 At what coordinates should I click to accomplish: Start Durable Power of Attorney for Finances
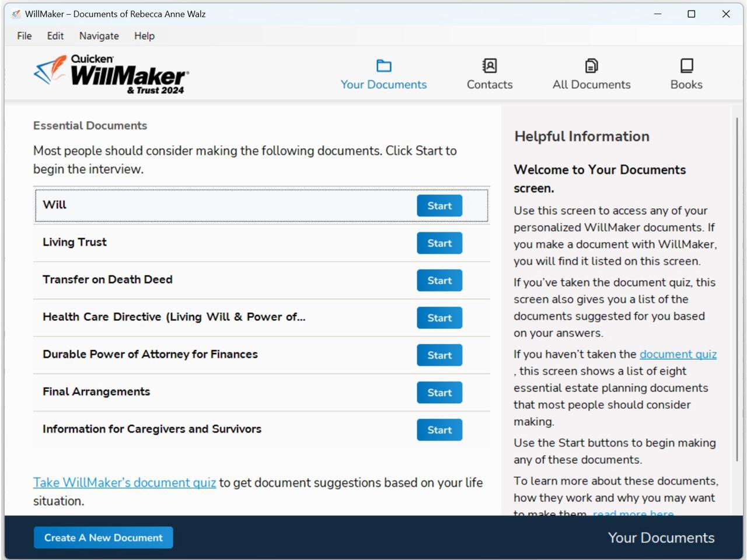click(439, 355)
